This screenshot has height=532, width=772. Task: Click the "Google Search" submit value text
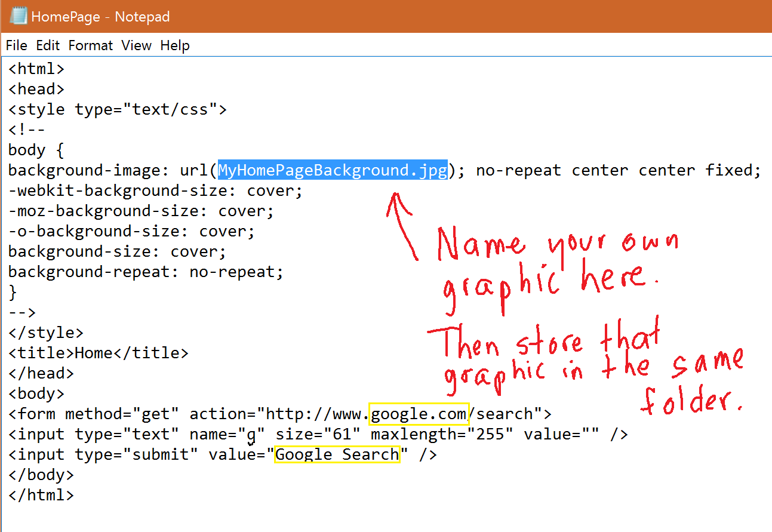(337, 455)
